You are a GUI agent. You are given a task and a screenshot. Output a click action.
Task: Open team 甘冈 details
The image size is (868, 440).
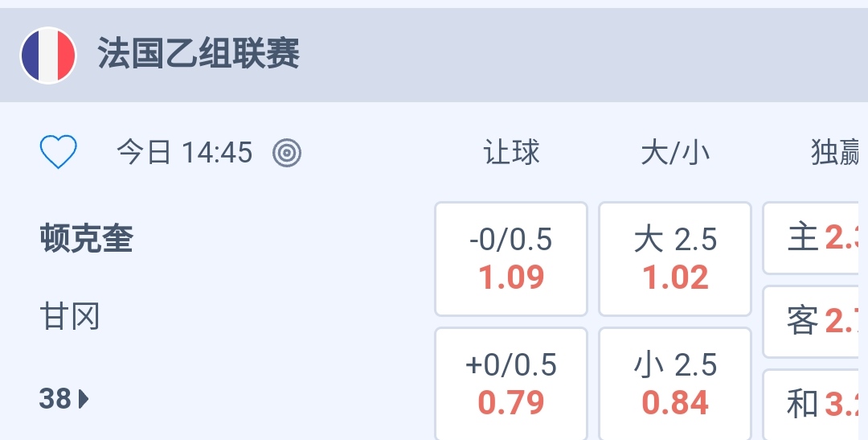coord(70,317)
